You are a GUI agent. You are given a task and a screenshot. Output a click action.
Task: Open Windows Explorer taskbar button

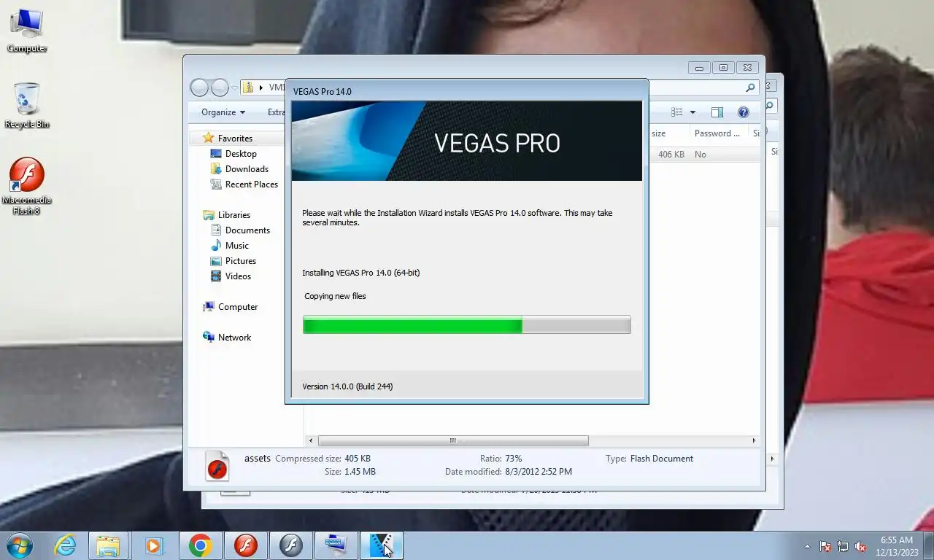108,545
